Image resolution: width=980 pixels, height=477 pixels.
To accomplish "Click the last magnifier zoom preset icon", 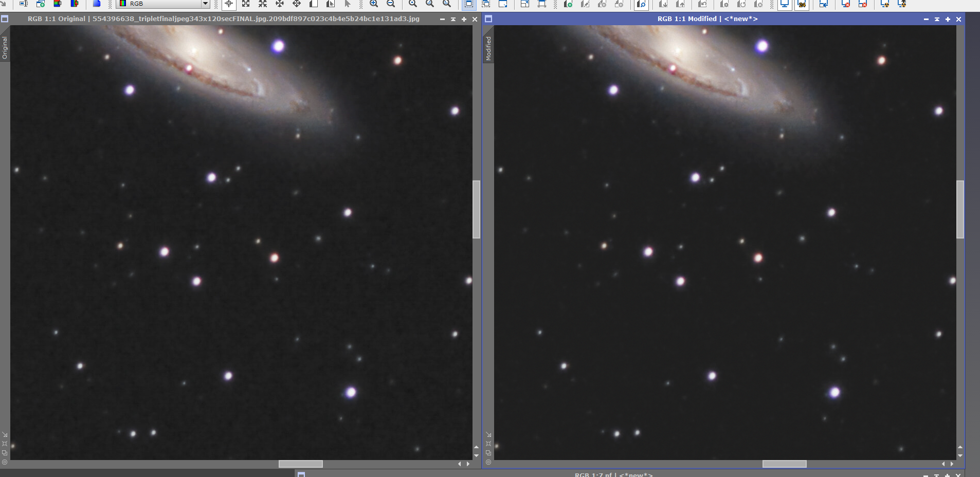I will 447,4.
